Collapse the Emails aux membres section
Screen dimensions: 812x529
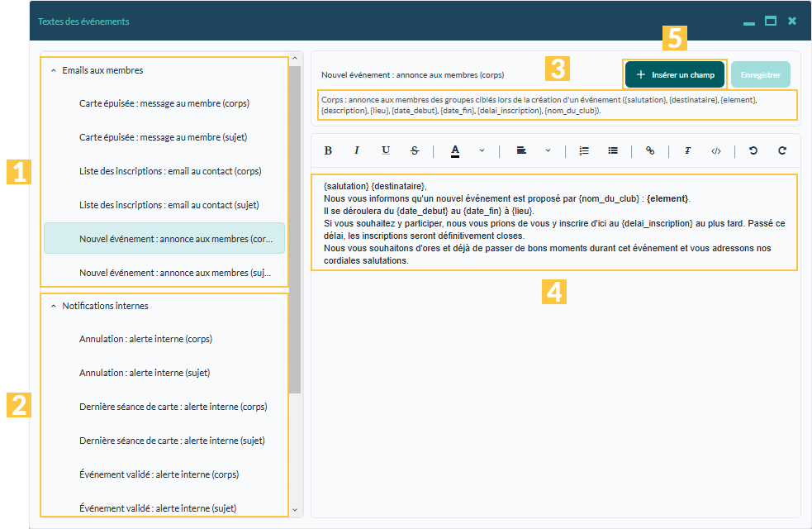[x=54, y=70]
